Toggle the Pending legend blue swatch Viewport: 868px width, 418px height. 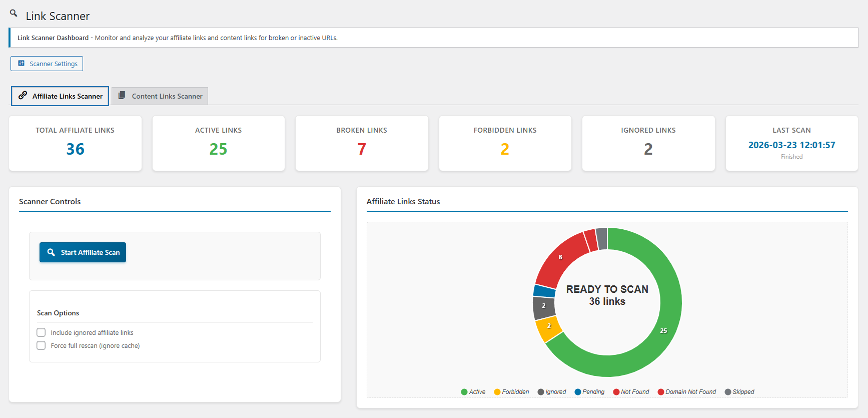pyautogui.click(x=578, y=392)
